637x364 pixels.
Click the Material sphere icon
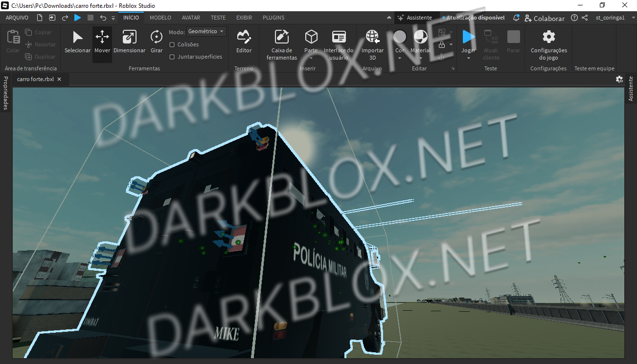pyautogui.click(x=420, y=37)
